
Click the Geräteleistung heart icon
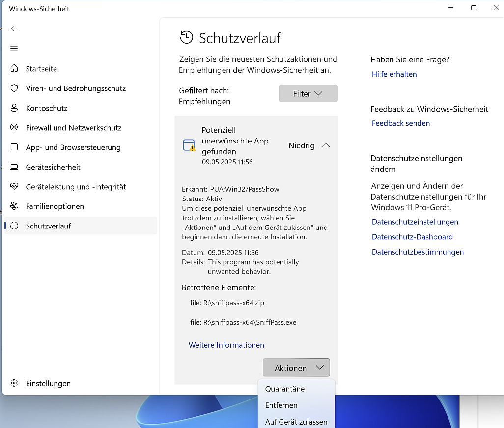[14, 186]
